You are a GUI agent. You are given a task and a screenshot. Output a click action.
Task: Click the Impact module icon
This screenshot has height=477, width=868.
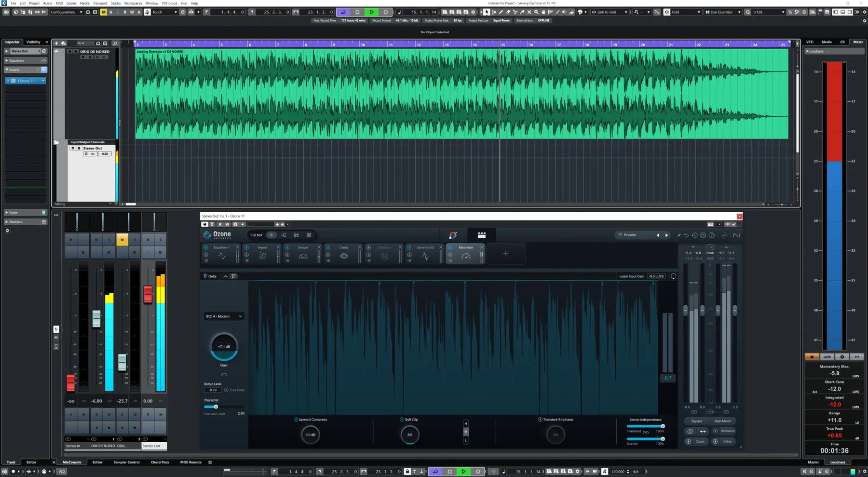(263, 256)
